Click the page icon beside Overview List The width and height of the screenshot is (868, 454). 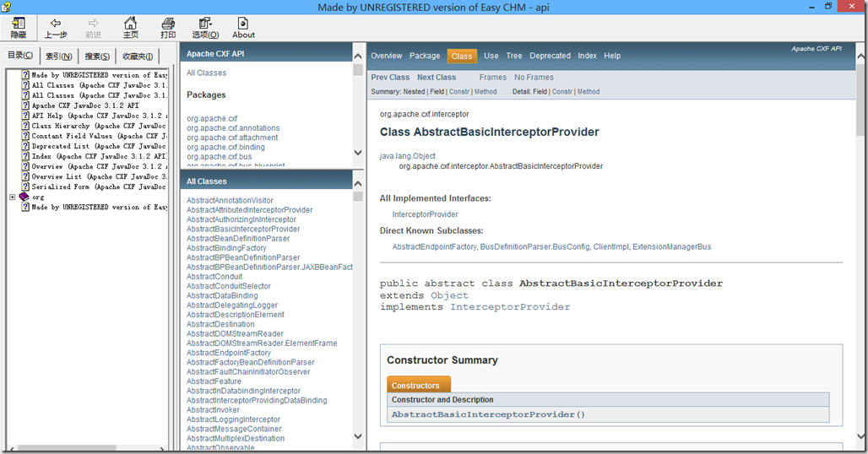pos(25,176)
